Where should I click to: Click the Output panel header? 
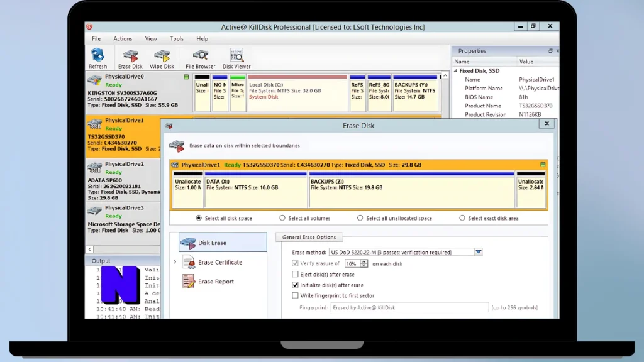[123, 261]
